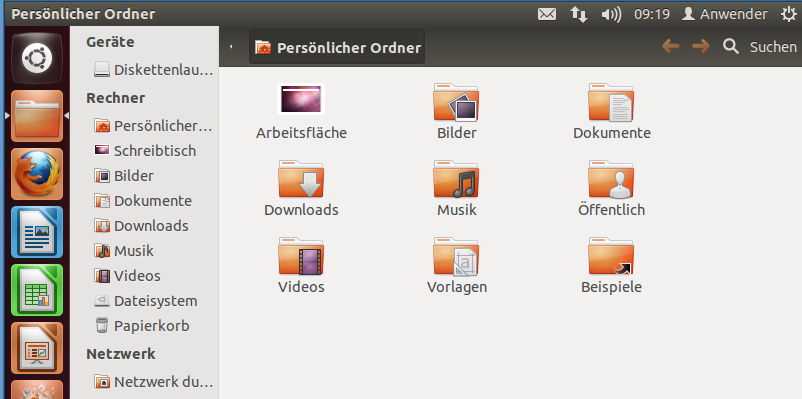Launch LibreOffice Calc from the launcher

point(37,290)
